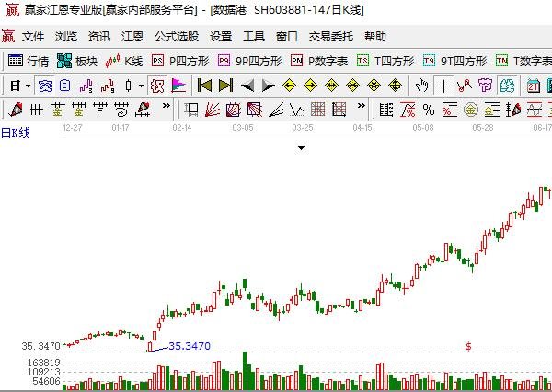Click the black left triangle arrow
Image resolution: width=552 pixels, height=392 pixels.
coord(247,86)
